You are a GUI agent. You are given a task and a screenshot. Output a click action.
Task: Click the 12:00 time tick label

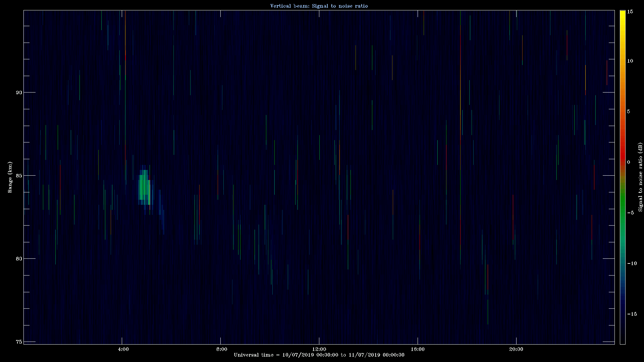(x=319, y=349)
